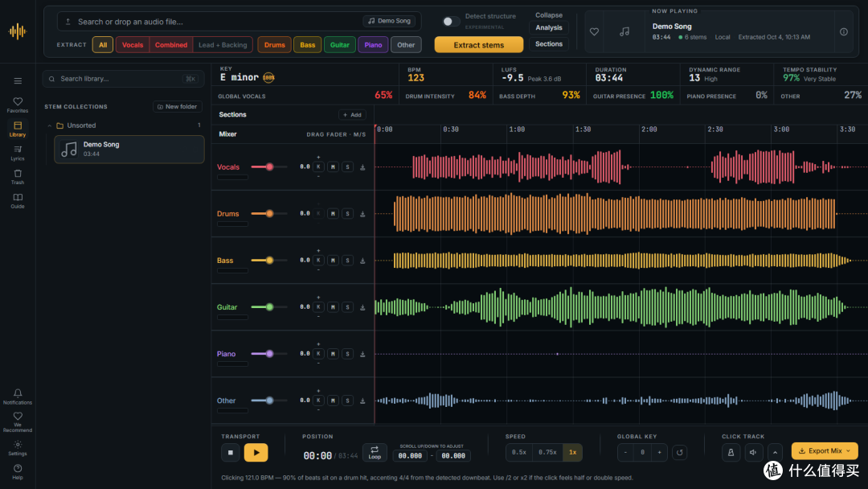Download the Vocals stem

[362, 167]
